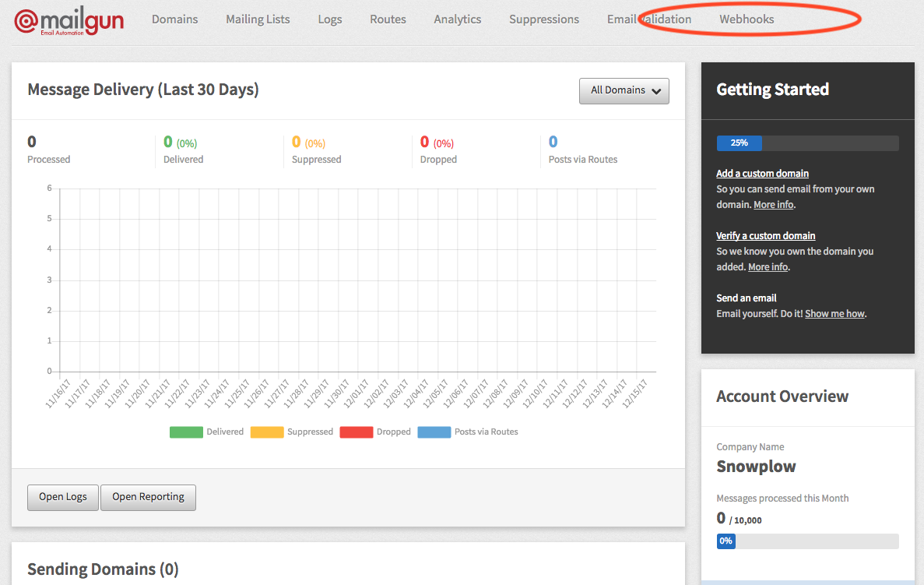Click the Open Reporting button
This screenshot has height=585, width=924.
click(x=148, y=497)
